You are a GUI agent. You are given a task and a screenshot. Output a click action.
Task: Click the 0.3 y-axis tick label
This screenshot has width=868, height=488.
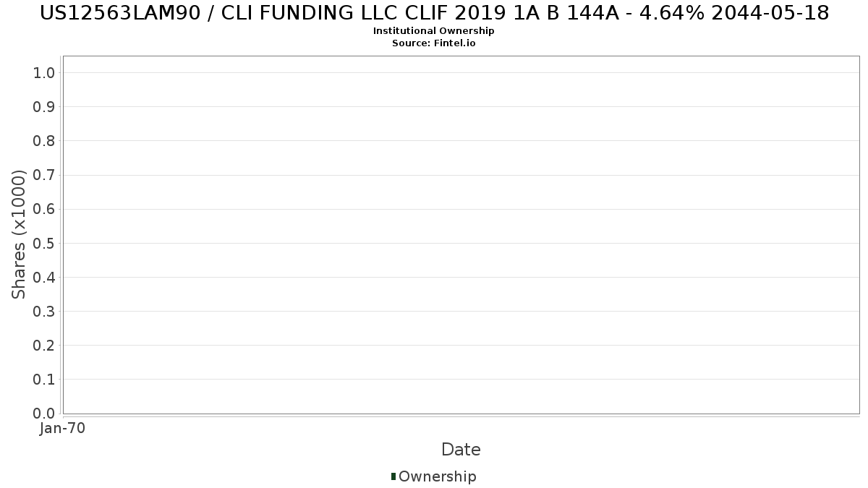(44, 311)
